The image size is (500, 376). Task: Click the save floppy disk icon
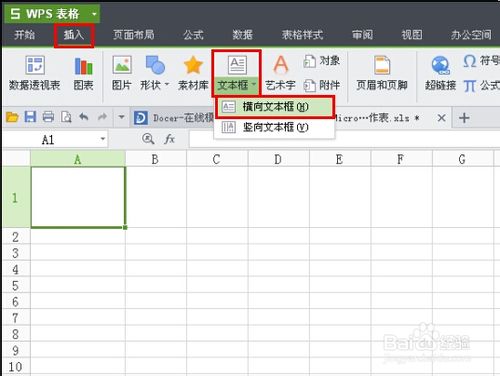pos(30,117)
